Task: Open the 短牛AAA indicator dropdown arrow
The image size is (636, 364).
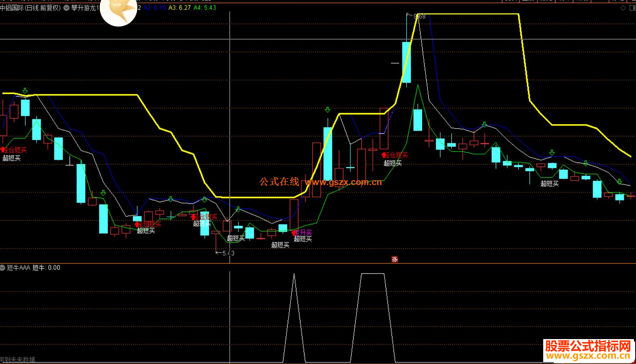Action: point(3,268)
